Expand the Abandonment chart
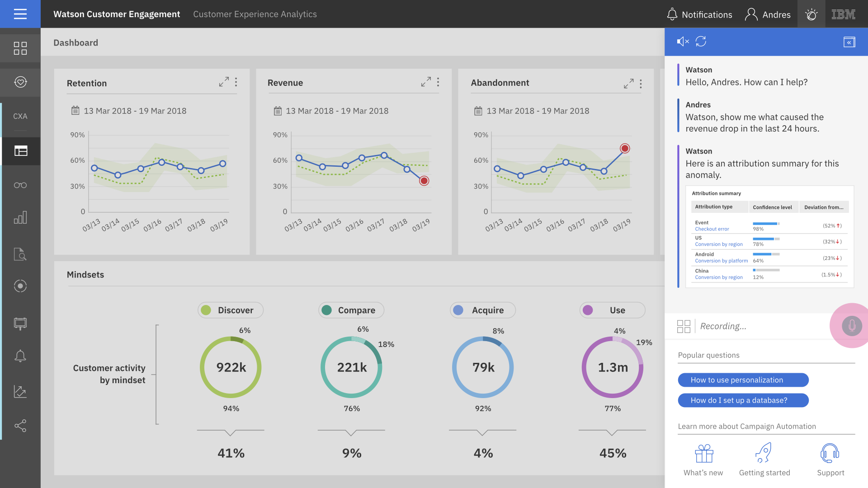 coord(628,84)
